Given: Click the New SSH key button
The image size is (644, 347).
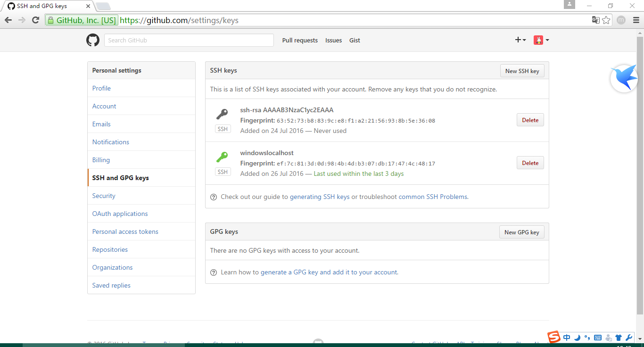Looking at the screenshot, I should click(522, 71).
